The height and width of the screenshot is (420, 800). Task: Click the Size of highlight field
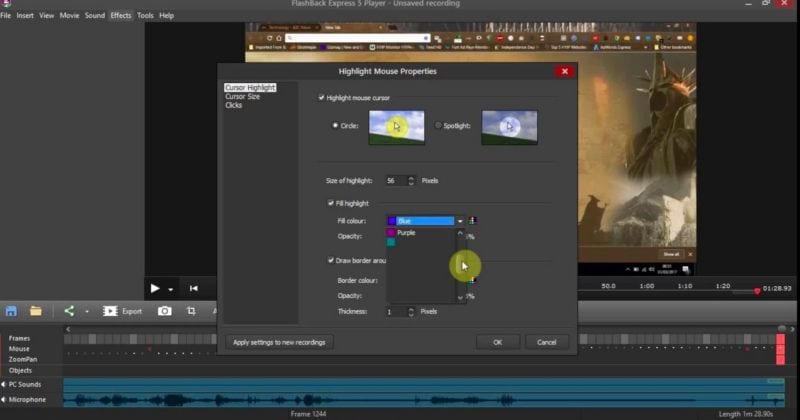(x=396, y=181)
